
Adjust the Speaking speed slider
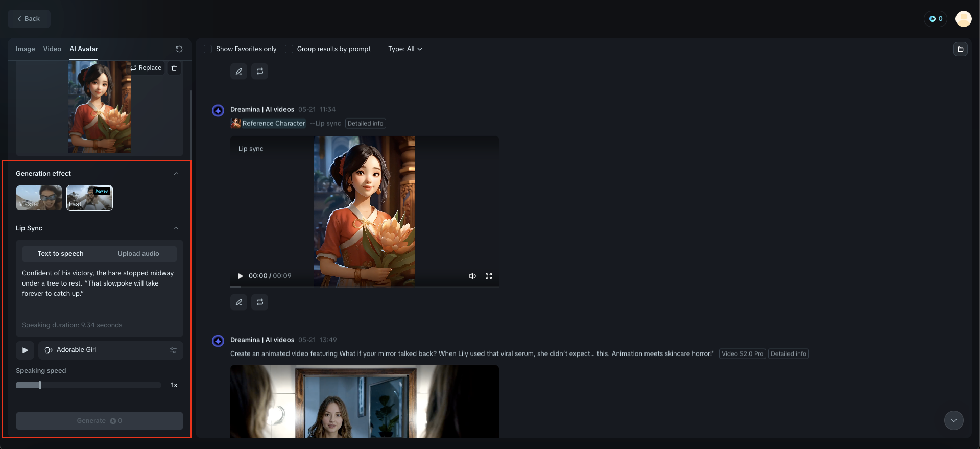[88, 385]
